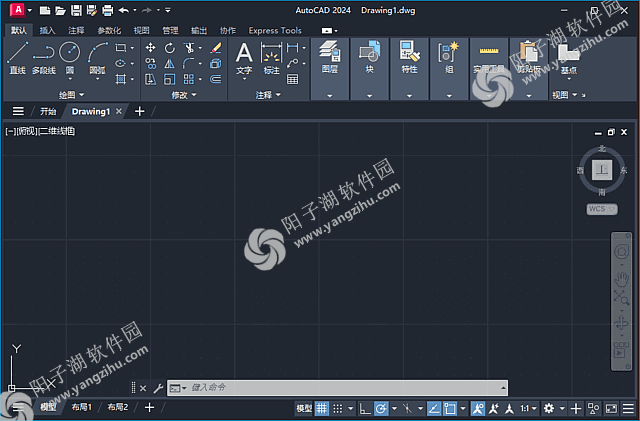Activate the Array tool
The height and width of the screenshot is (421, 640).
click(x=189, y=79)
